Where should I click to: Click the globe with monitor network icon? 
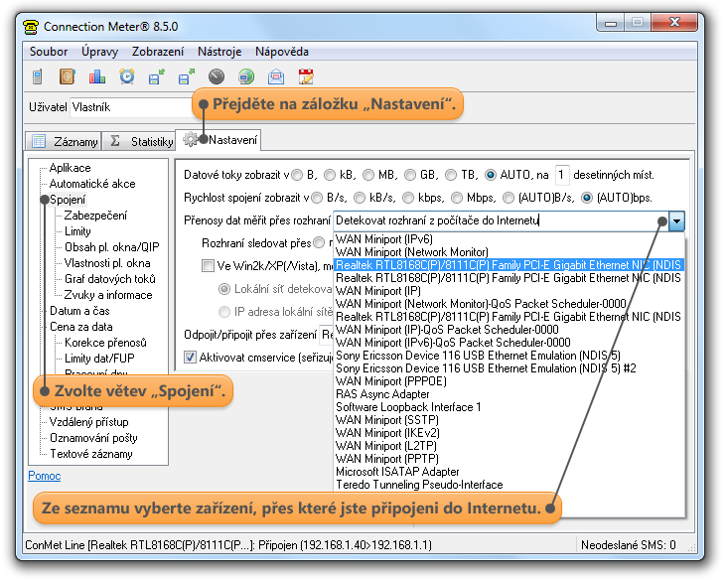(246, 76)
